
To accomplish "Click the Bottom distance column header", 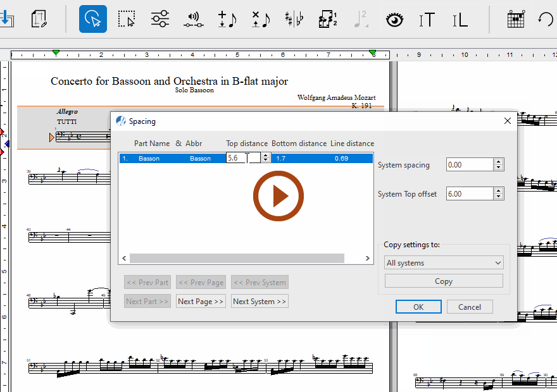I will pos(299,144).
